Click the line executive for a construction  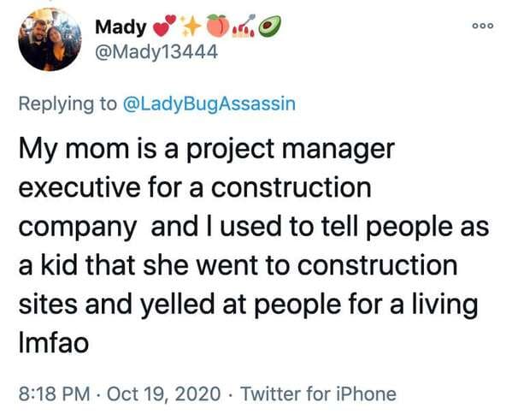tap(195, 187)
